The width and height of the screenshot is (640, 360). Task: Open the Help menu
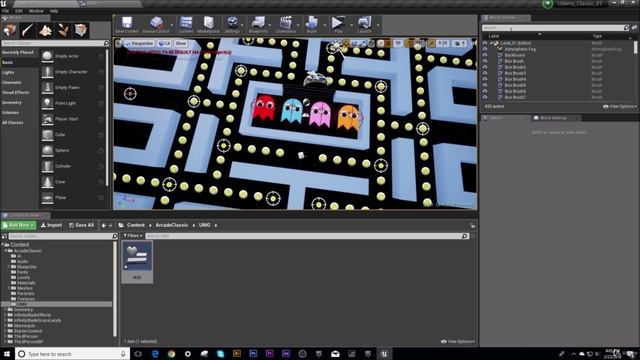pyautogui.click(x=53, y=11)
